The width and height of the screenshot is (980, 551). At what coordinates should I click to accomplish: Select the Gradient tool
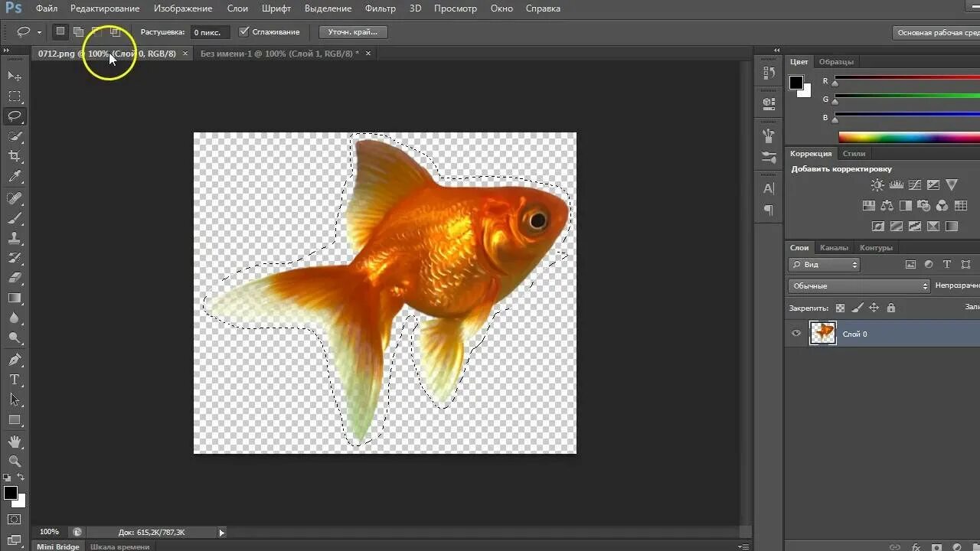point(15,298)
